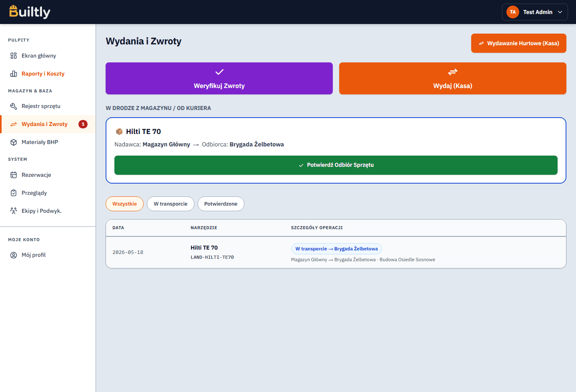Click the LAND-HILTI-TE70 code
576x392 pixels.
[212, 257]
